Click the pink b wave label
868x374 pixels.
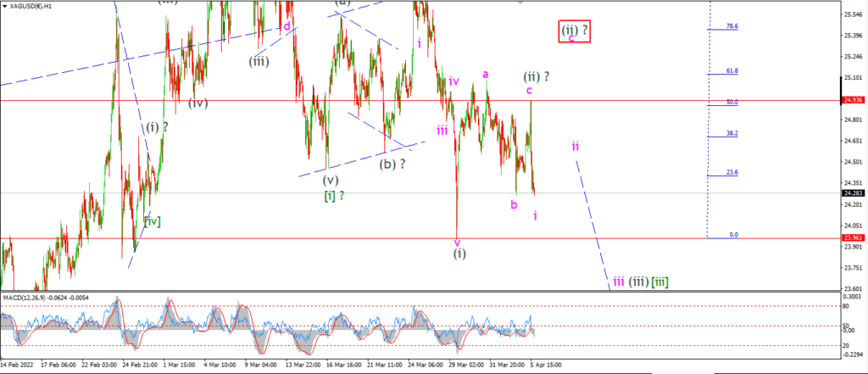click(514, 204)
